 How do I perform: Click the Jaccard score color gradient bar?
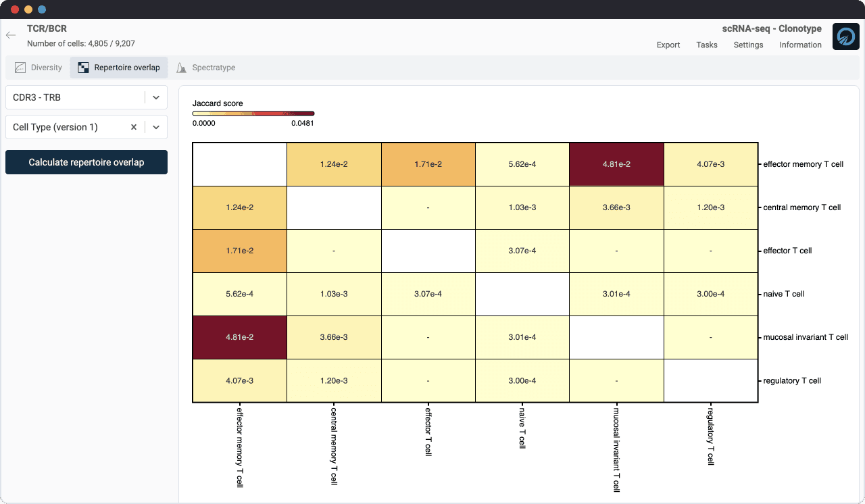(x=253, y=114)
